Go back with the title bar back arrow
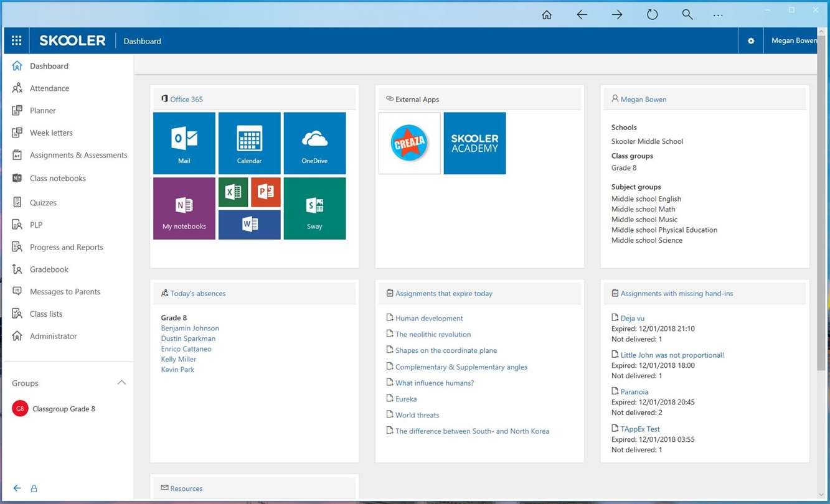 (x=582, y=14)
